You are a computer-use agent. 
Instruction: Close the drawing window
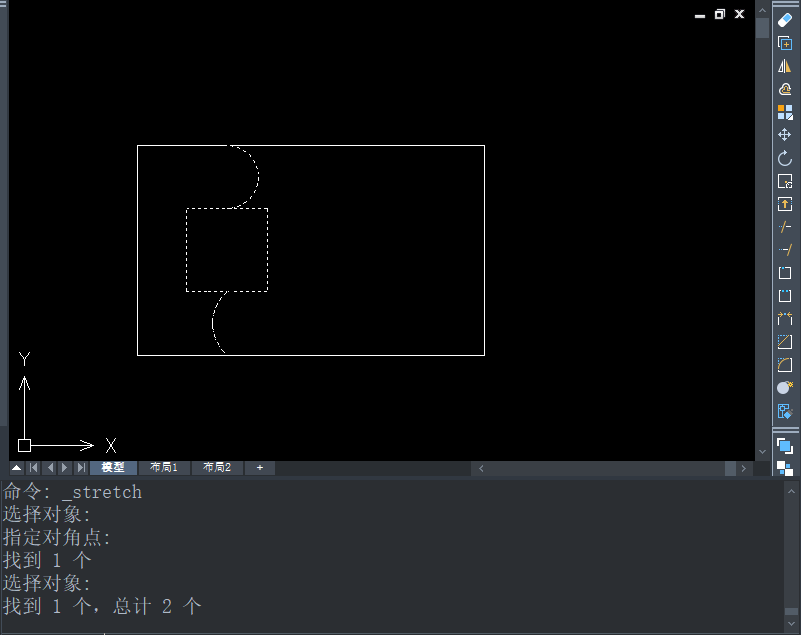click(739, 14)
